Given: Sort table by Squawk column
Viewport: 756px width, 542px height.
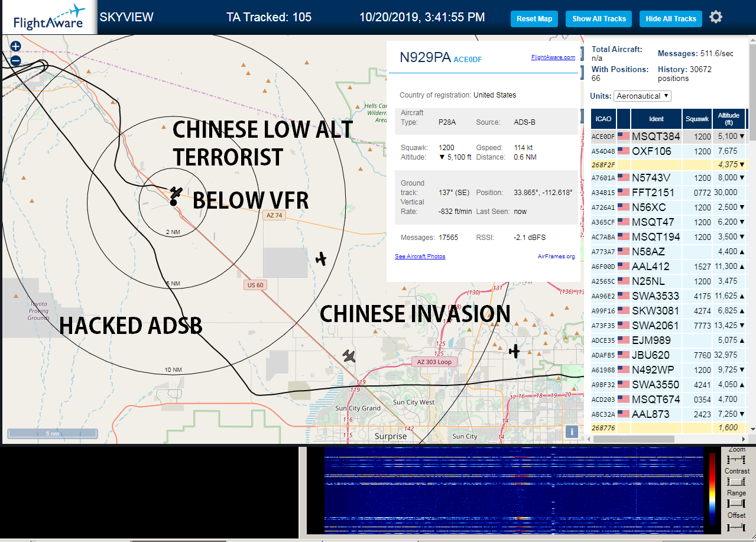Looking at the screenshot, I should pyautogui.click(x=697, y=119).
